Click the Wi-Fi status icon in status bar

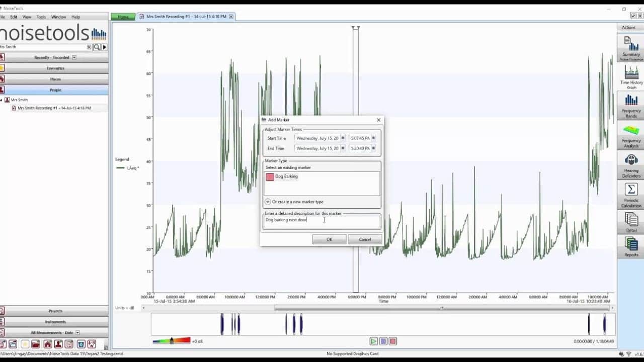pyautogui.click(x=628, y=354)
